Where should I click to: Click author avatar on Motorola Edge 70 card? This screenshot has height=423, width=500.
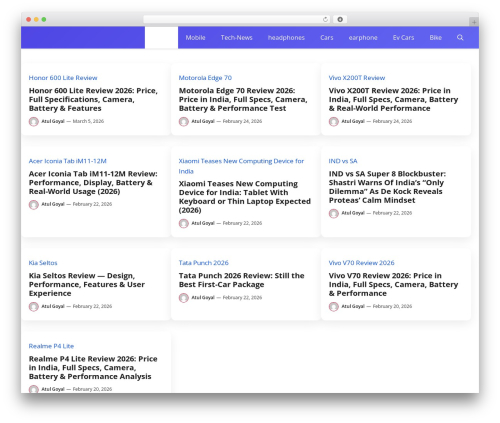pos(184,122)
